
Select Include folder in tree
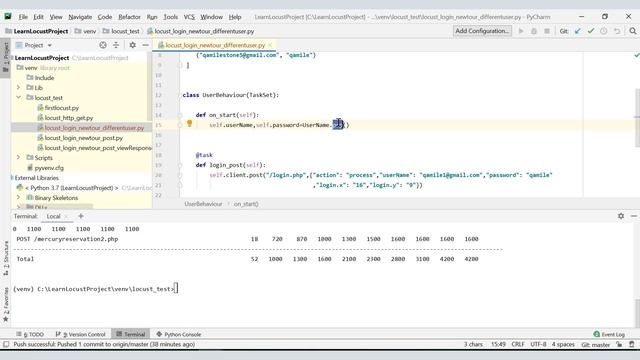[x=44, y=78]
